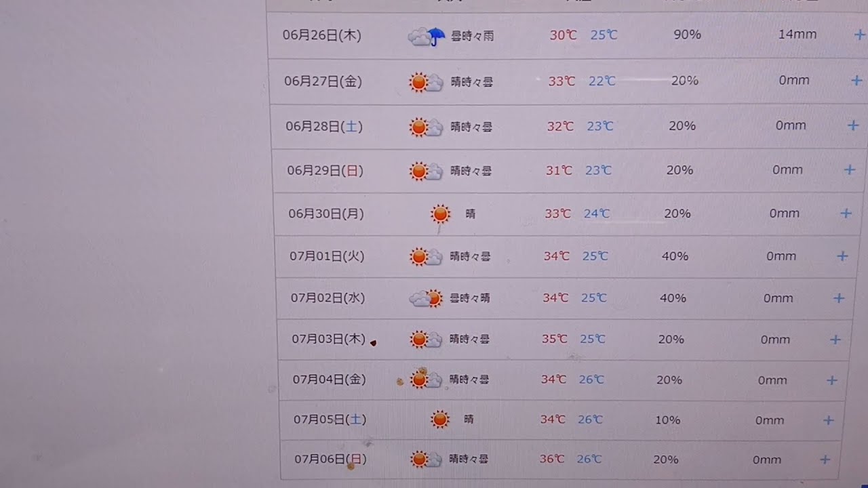Click the 曇時々晴 forecast text
Screen dimensions: 868x488
pyautogui.click(x=470, y=298)
